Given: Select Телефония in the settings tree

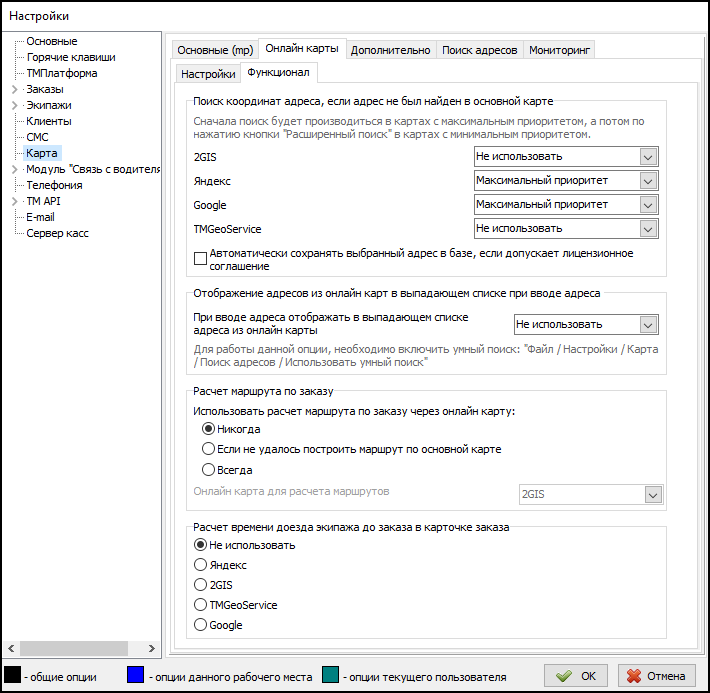Looking at the screenshot, I should click(x=54, y=185).
